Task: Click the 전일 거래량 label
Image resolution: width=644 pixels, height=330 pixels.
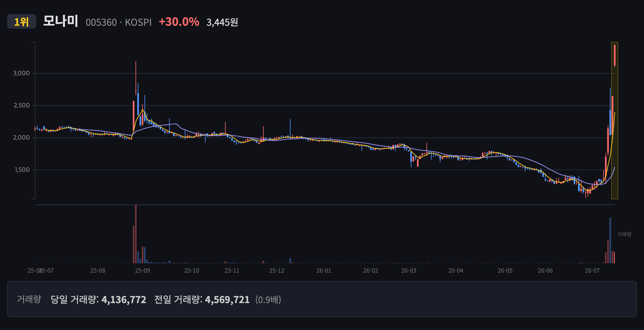Action: click(x=178, y=299)
